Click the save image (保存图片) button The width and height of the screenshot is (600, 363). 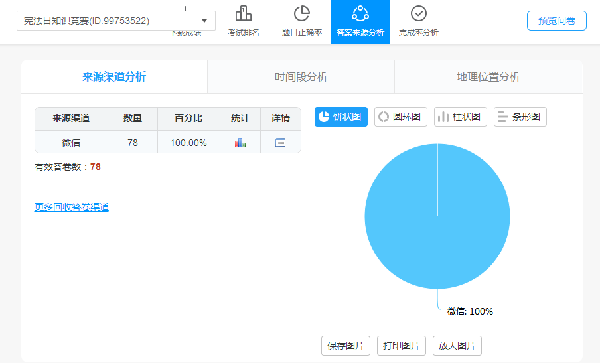[346, 346]
